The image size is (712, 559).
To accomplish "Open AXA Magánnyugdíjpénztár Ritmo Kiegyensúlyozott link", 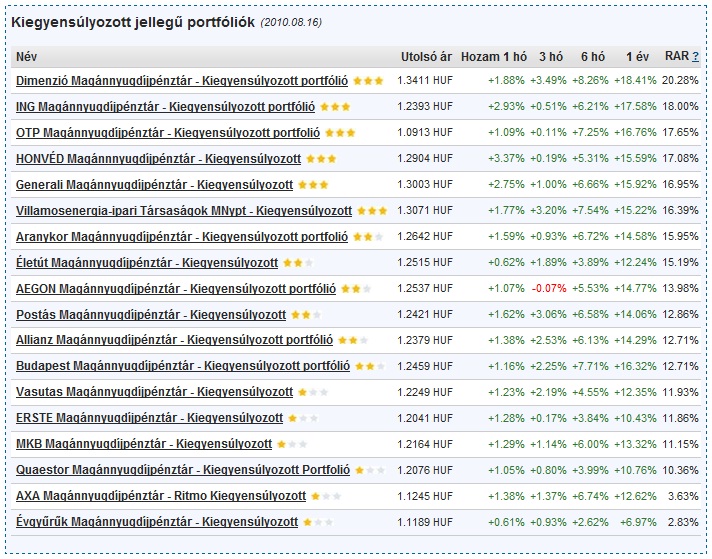I will point(161,496).
